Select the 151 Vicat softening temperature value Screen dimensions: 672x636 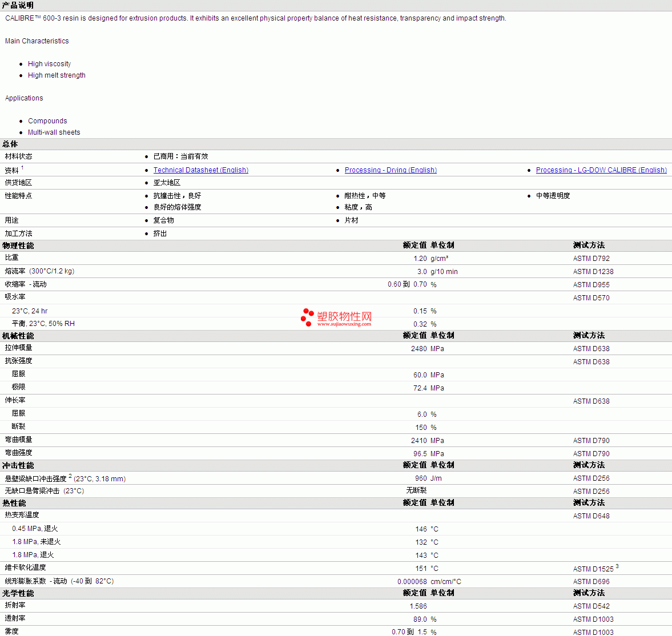(421, 569)
